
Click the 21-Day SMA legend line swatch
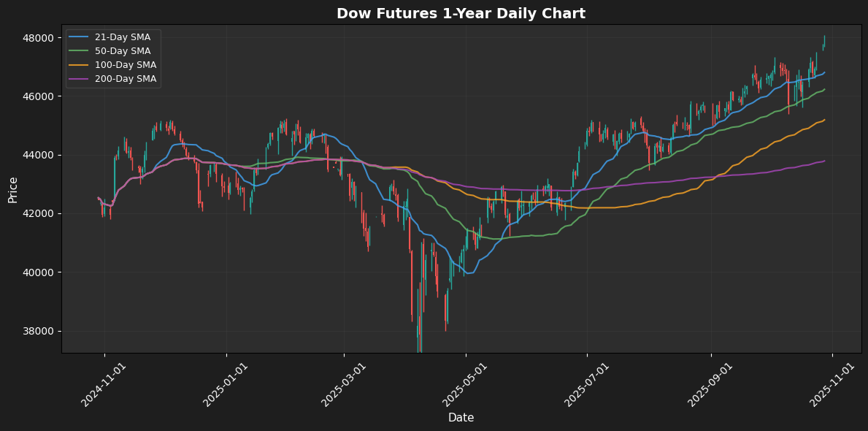79,37
